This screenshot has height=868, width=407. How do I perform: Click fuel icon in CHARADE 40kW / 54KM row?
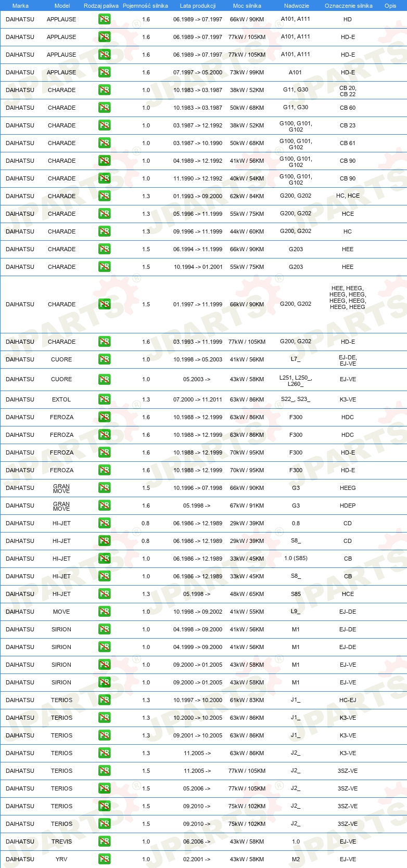pos(104,178)
